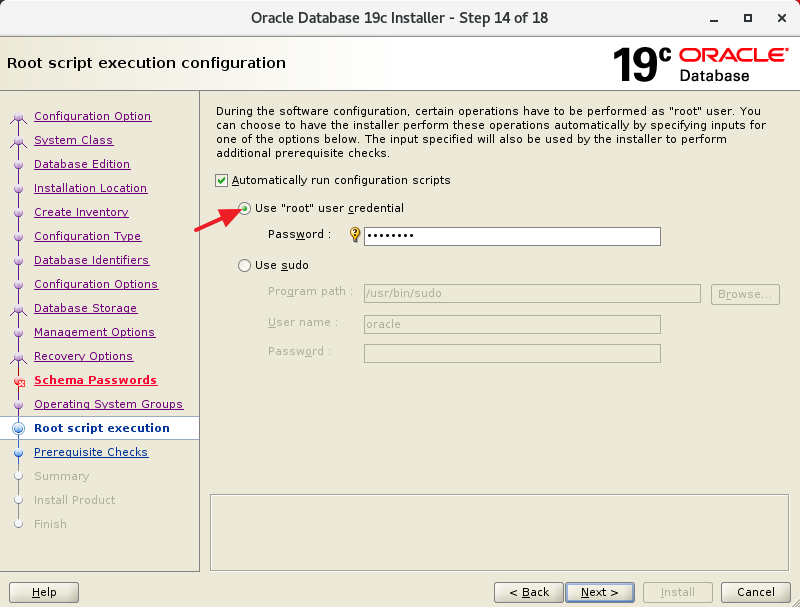Click the Finish step label
The image size is (800, 607).
(50, 524)
